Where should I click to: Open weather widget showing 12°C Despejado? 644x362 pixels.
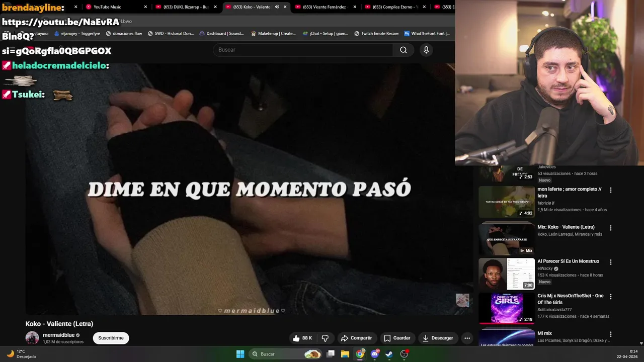click(x=21, y=354)
